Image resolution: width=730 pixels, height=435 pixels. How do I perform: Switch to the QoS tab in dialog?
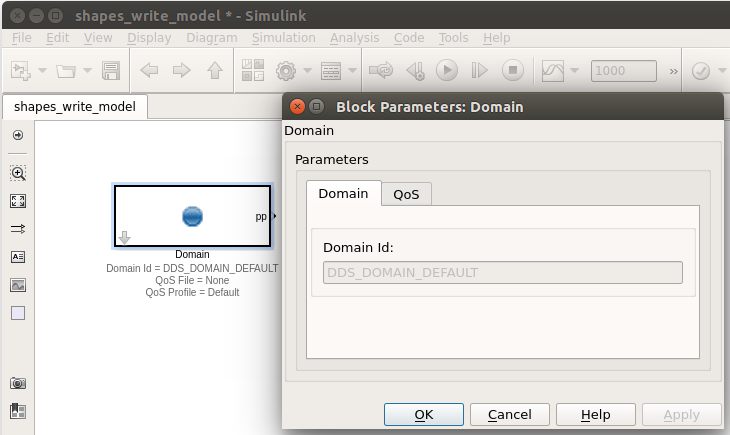pos(406,194)
